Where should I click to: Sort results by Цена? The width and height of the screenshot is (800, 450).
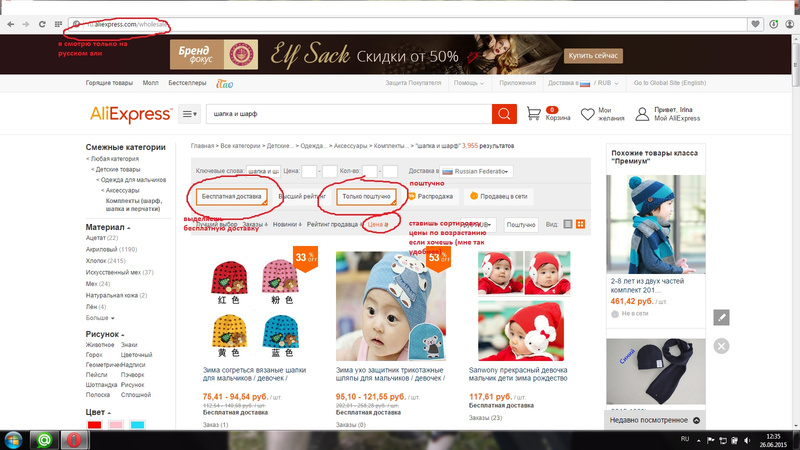point(378,224)
